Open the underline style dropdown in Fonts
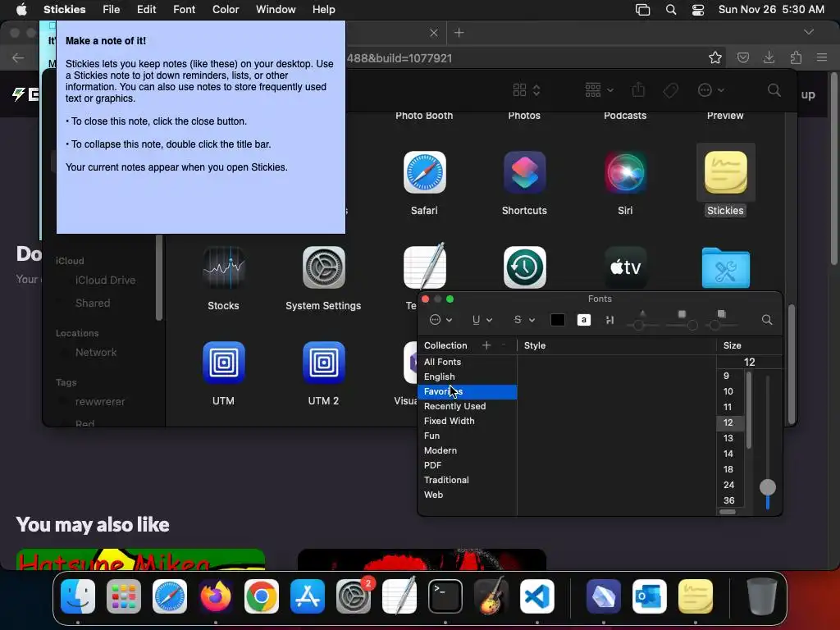840x630 pixels. pyautogui.click(x=482, y=320)
